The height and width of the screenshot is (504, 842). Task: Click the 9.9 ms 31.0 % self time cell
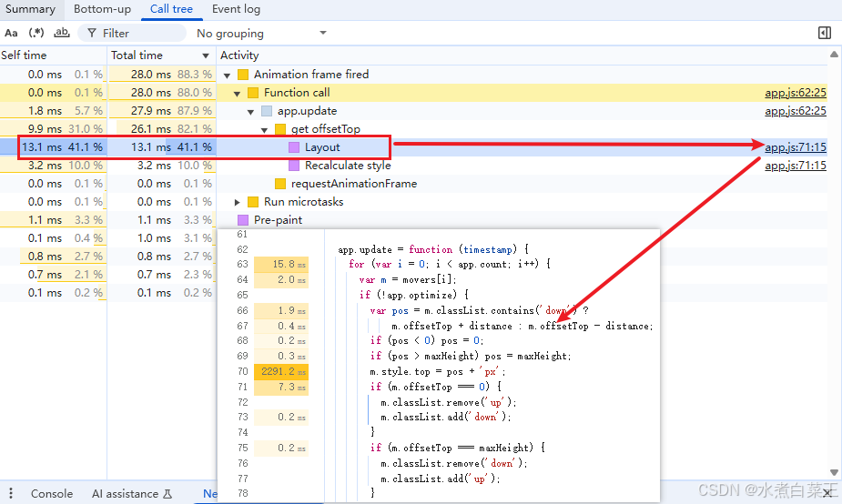click(x=53, y=129)
